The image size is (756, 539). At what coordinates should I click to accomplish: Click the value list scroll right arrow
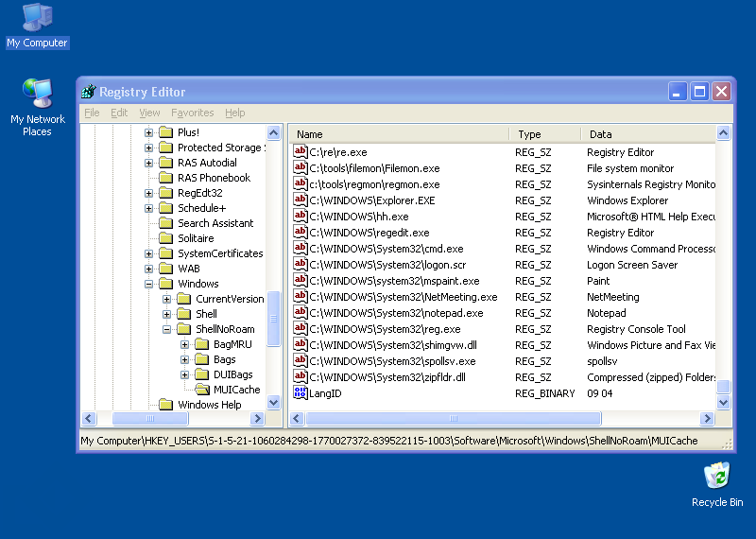(707, 418)
